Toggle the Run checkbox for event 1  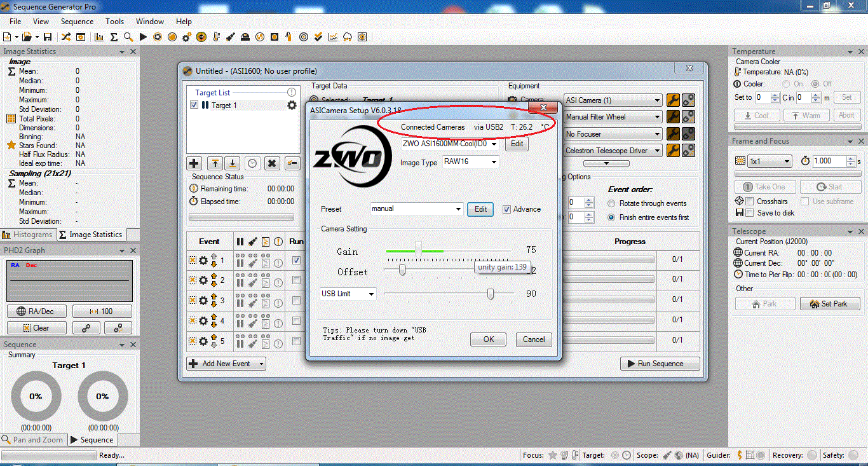[x=296, y=261]
